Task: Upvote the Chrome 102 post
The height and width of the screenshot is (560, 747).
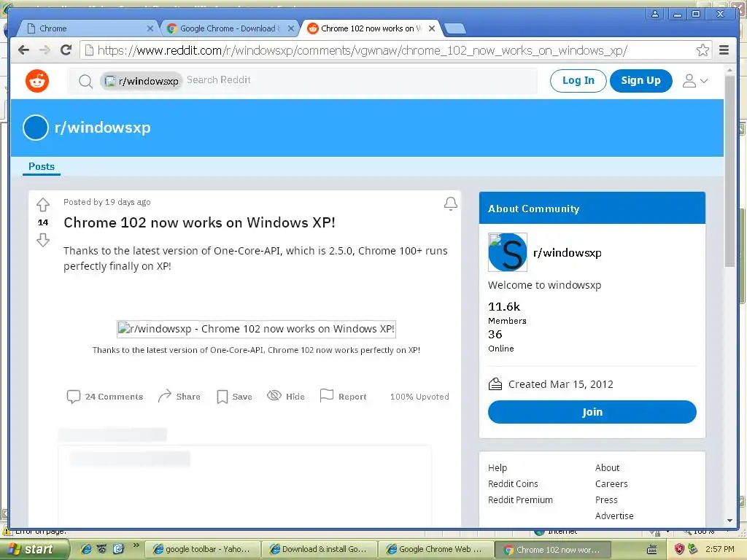Action: point(43,205)
